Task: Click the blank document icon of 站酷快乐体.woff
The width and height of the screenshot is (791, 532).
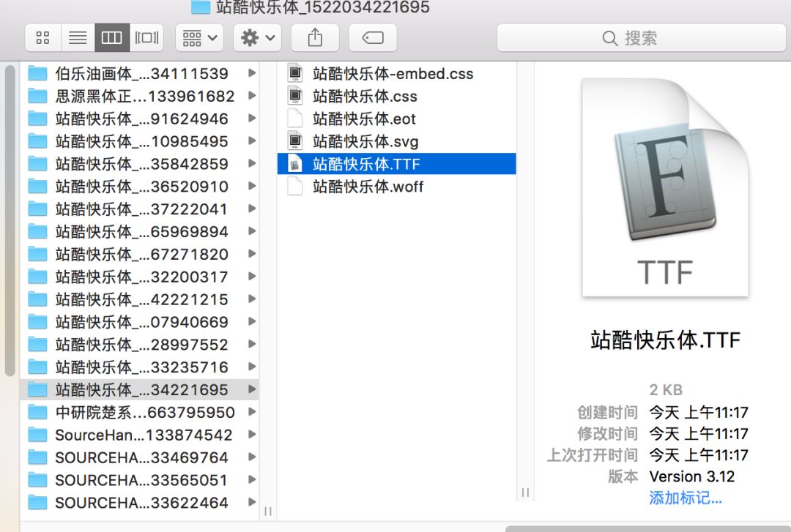Action: [x=295, y=187]
